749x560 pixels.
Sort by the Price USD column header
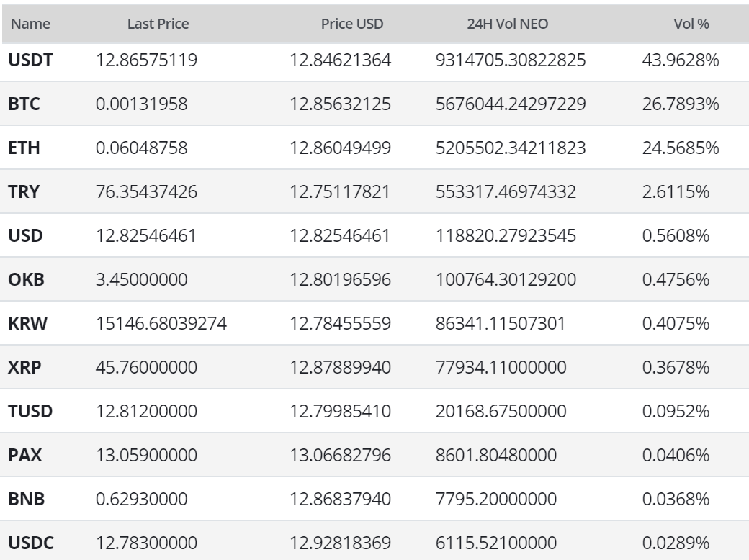(352, 24)
